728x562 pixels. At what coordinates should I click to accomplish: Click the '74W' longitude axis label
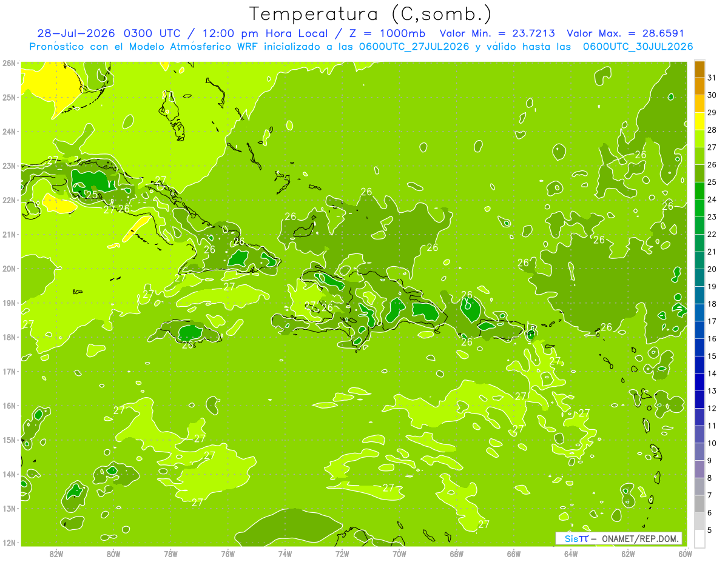pyautogui.click(x=285, y=554)
